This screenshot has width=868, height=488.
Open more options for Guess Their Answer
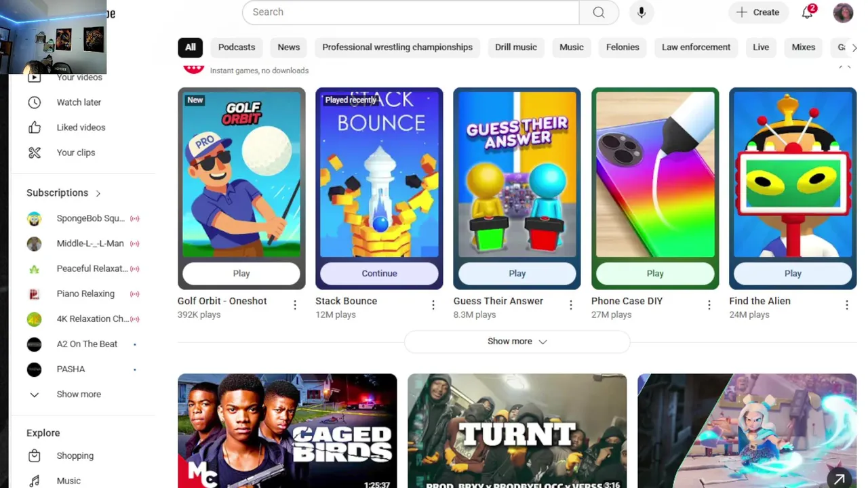point(571,306)
